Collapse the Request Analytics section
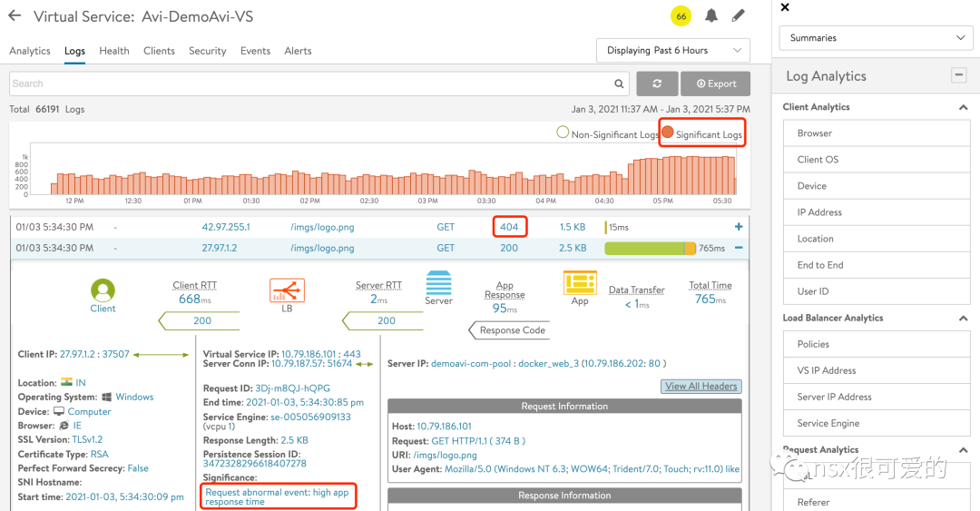980x511 pixels. coord(963,450)
